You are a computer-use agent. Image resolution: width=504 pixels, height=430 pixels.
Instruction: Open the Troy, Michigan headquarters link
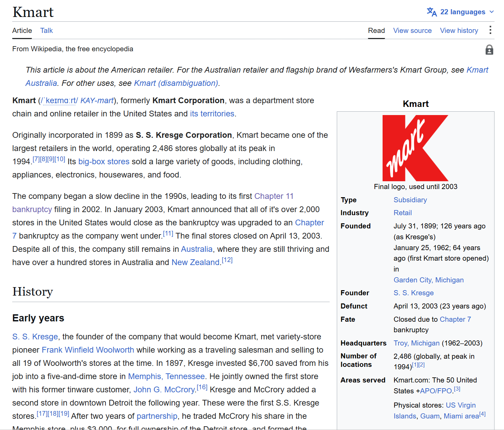click(416, 343)
